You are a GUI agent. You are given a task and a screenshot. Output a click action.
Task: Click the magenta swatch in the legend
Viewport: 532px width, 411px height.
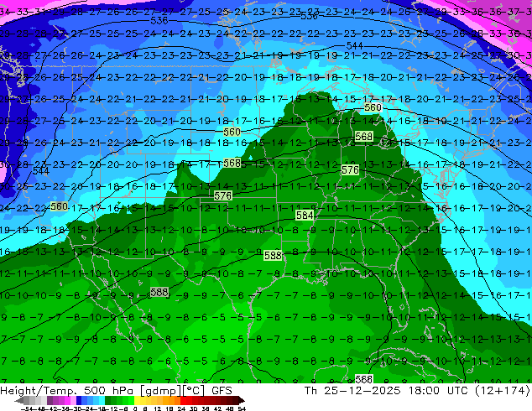[x=67, y=401]
